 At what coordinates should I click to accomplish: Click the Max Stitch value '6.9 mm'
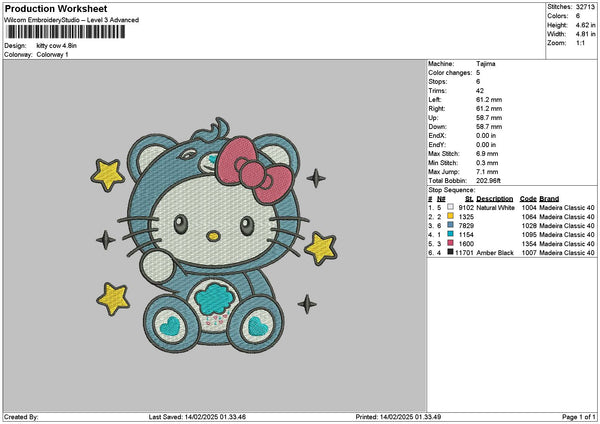tap(487, 154)
